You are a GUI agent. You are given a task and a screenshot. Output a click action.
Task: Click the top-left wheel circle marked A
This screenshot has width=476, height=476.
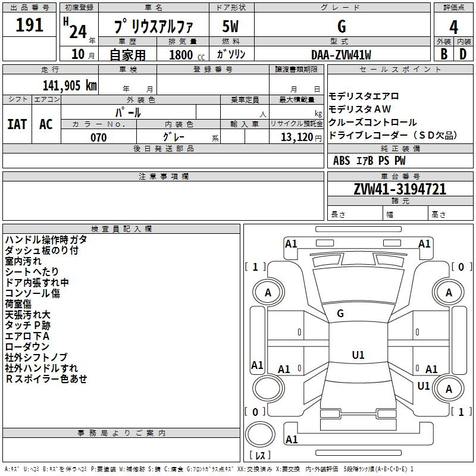point(268,292)
